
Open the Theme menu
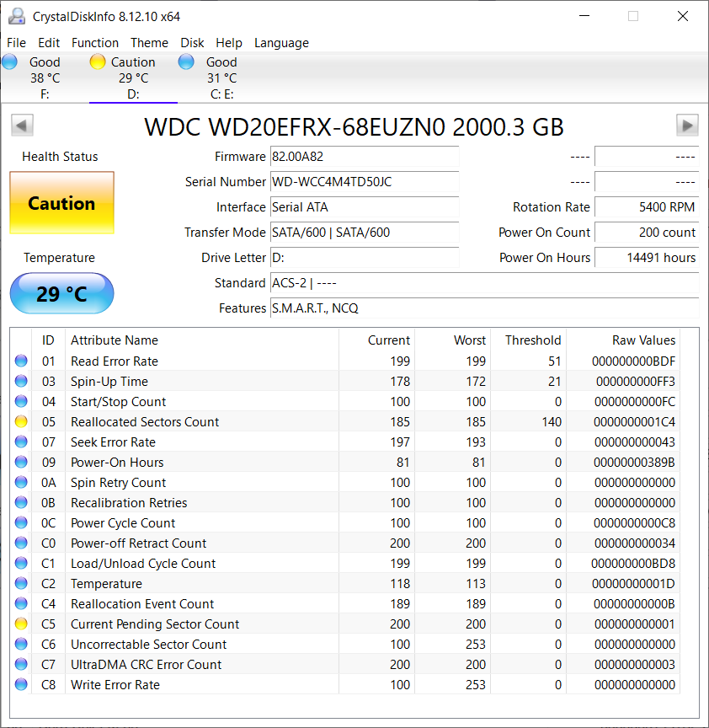(x=149, y=43)
